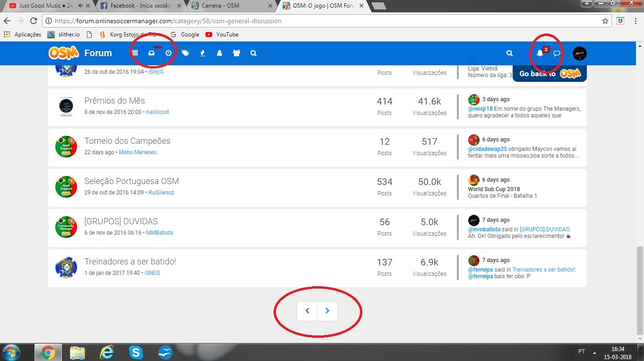
Task: Open the recent topics clock icon
Action: [x=168, y=53]
